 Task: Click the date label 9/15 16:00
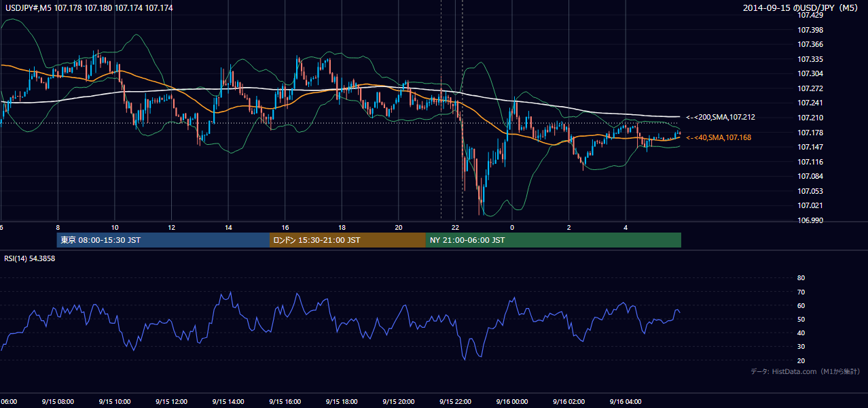pyautogui.click(x=285, y=401)
